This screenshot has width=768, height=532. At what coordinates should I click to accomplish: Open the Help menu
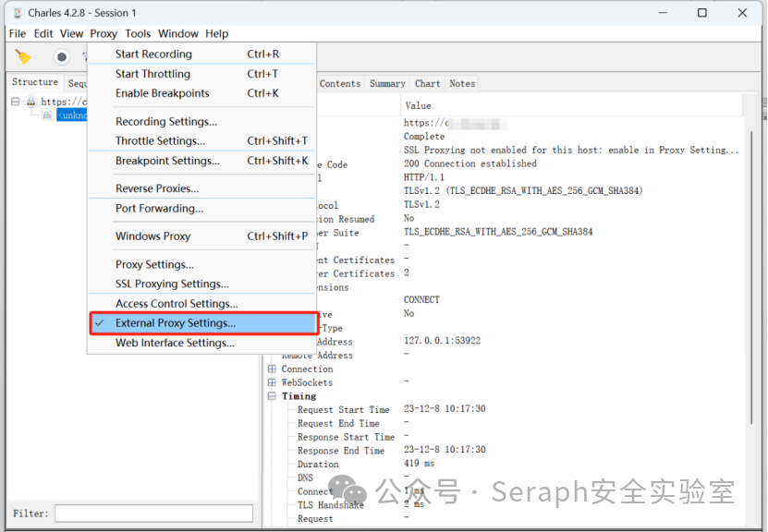coord(216,34)
